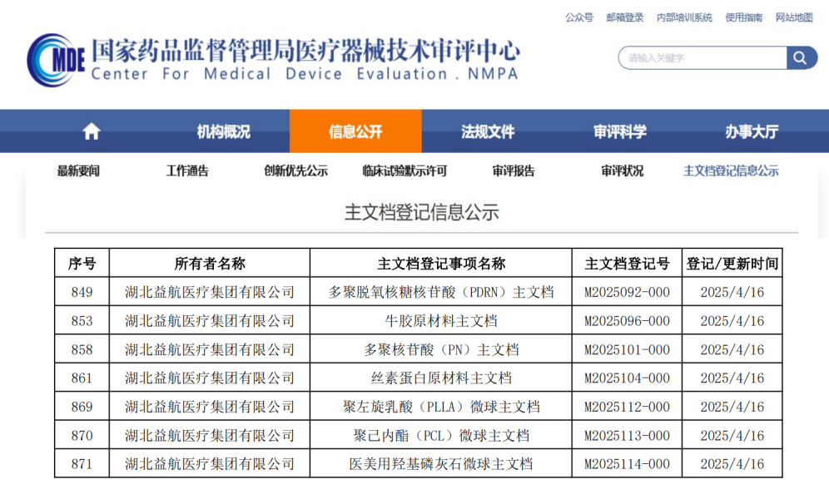Open the 使用指南 link

point(743,17)
